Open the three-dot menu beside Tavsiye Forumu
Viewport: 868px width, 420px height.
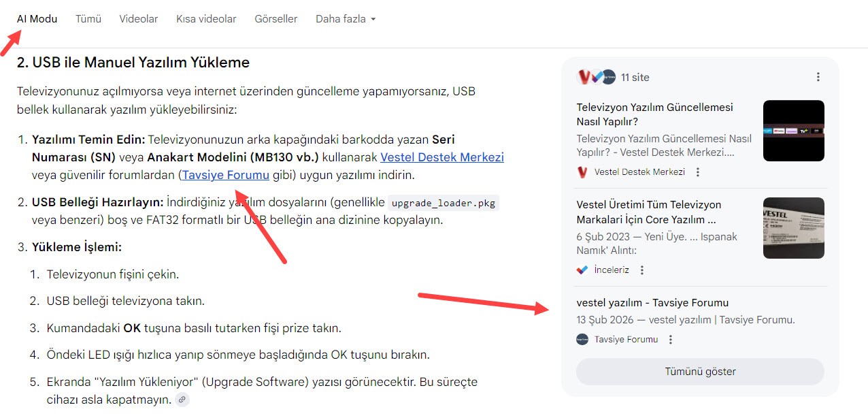pyautogui.click(x=670, y=339)
